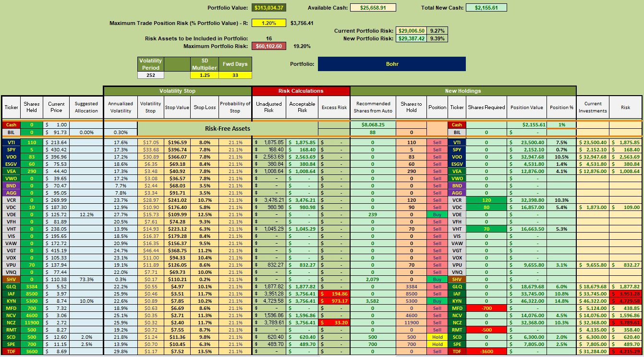
Task: Select the IAF excess risk 194.86
Action: click(x=334, y=293)
